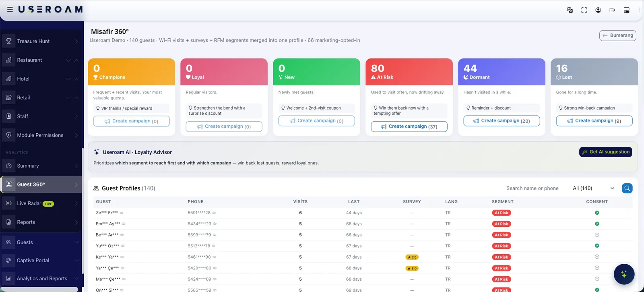Open the Summary menu item
The width and height of the screenshot is (644, 292).
coord(41,166)
